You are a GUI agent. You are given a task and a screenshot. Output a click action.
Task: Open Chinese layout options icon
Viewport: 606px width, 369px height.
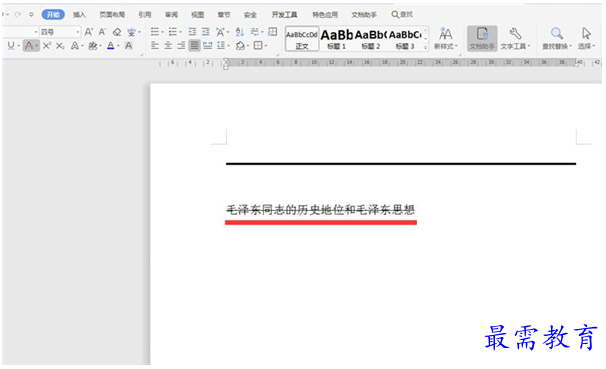tap(220, 32)
